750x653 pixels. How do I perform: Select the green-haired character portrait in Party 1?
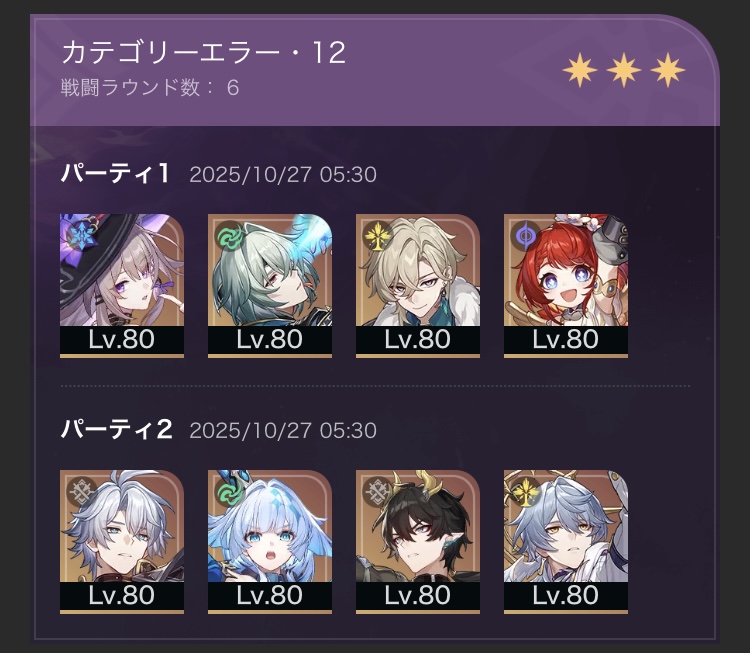pos(270,286)
